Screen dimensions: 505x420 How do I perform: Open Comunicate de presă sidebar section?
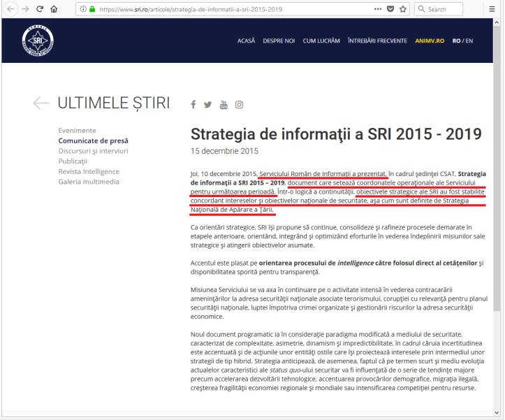[93, 141]
